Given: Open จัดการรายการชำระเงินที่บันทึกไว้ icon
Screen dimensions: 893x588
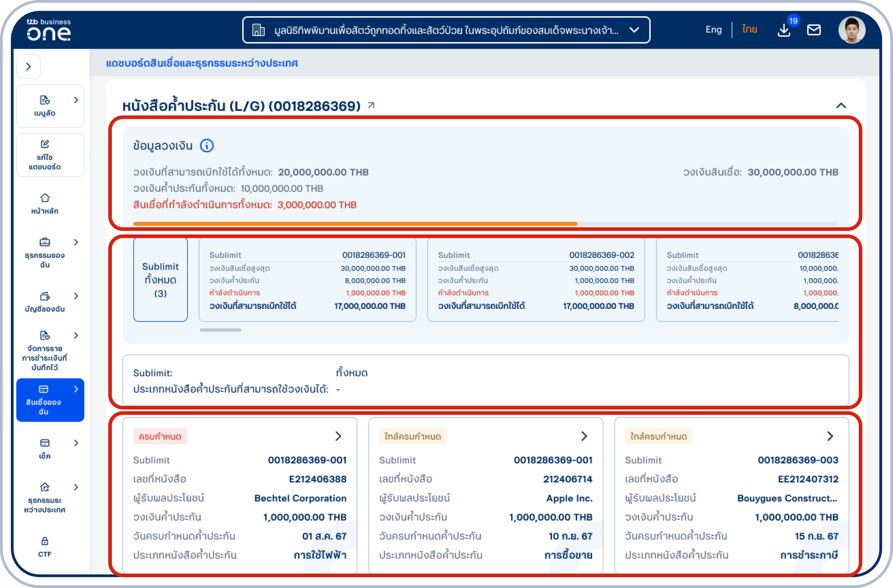Looking at the screenshot, I should pos(45,335).
